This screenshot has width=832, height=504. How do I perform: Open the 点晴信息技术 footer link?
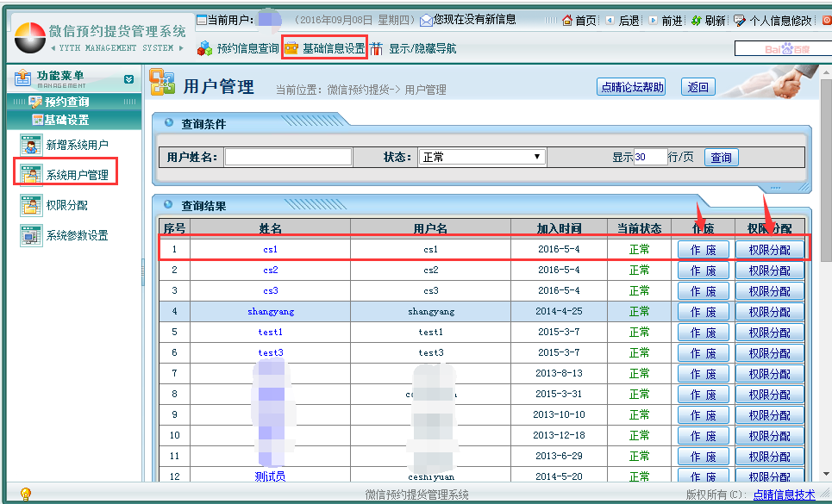783,495
